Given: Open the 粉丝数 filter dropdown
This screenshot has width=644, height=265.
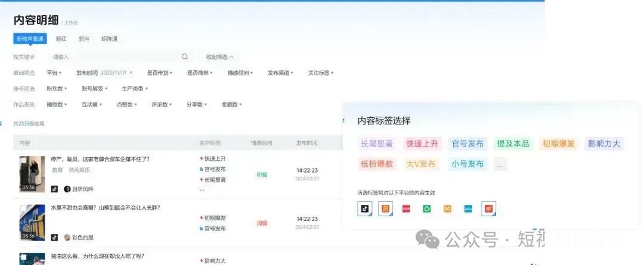Looking at the screenshot, I should [x=57, y=88].
